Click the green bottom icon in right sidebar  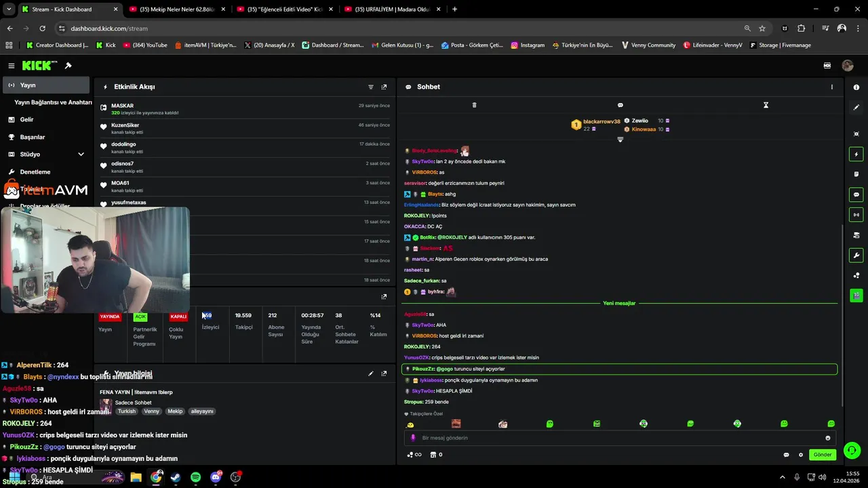pos(856,296)
